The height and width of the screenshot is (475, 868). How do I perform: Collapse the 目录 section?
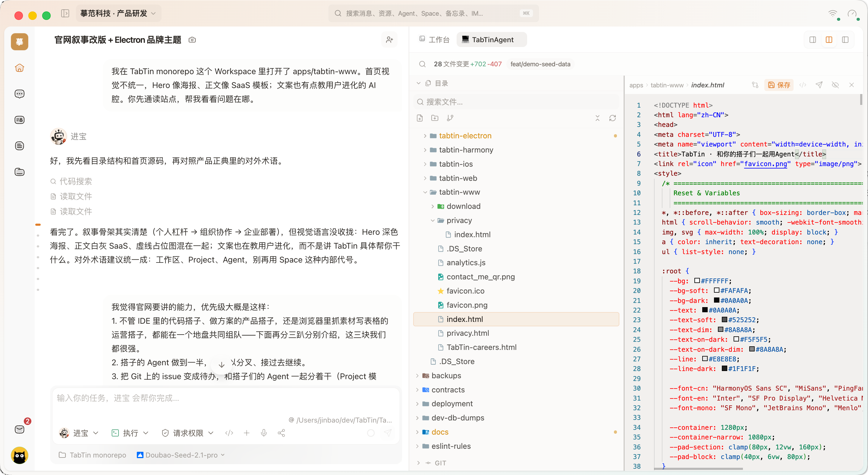tap(418, 83)
